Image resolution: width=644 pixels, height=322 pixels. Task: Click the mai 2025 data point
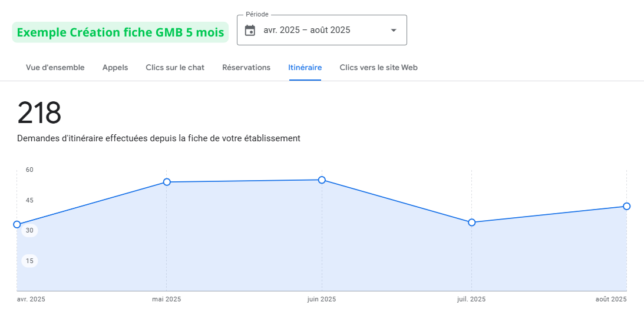coord(167,182)
